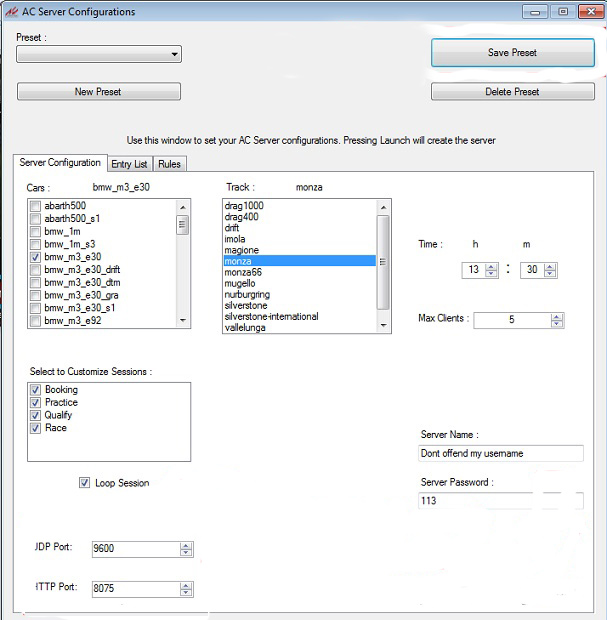Switch to the Entry List tab
Viewport: 607px width, 620px height.
click(x=129, y=164)
